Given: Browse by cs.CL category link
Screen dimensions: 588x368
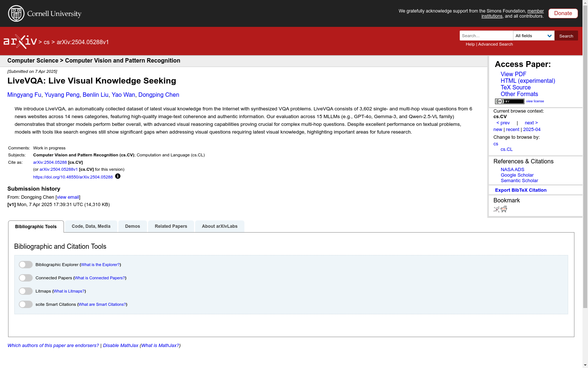Looking at the screenshot, I should pyautogui.click(x=506, y=149).
